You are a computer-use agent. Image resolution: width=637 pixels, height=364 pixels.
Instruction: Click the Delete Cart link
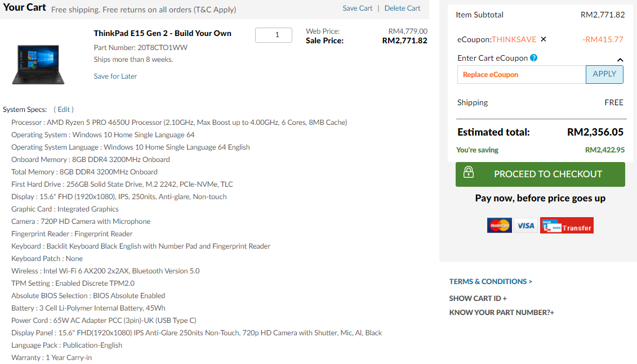pyautogui.click(x=402, y=8)
